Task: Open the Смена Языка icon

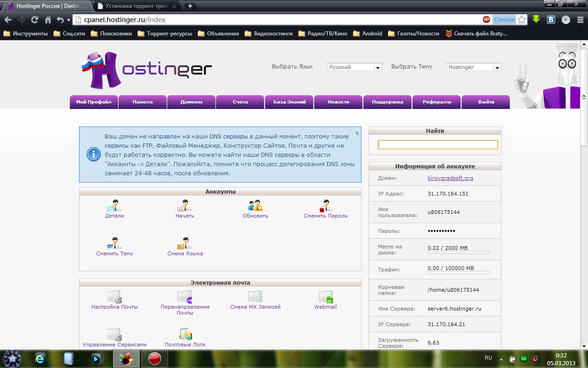Action: tap(185, 243)
